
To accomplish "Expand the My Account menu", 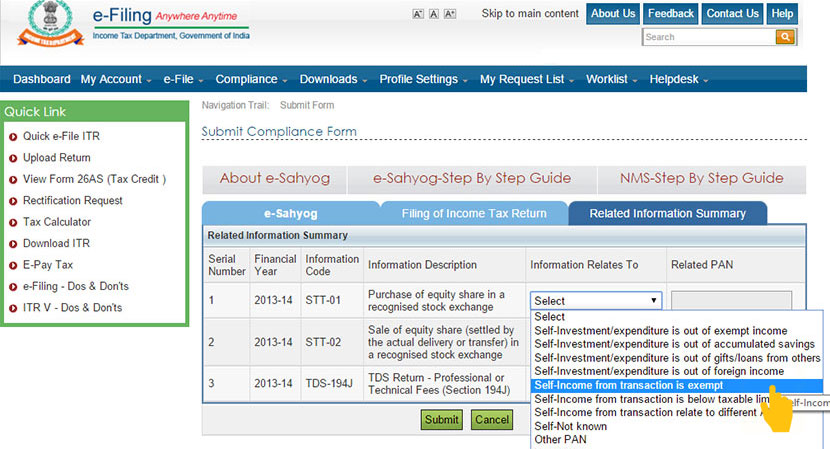I will (116, 79).
